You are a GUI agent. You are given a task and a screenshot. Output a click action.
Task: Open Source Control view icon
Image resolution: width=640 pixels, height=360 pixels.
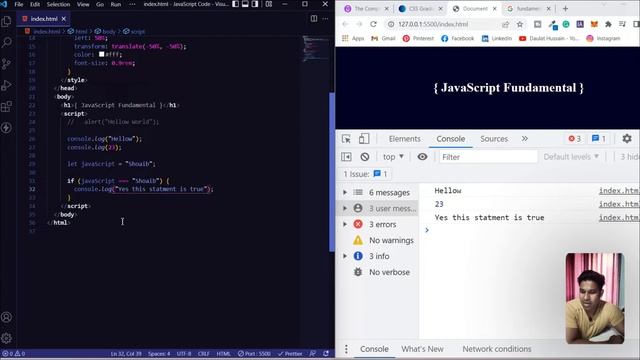point(7,64)
